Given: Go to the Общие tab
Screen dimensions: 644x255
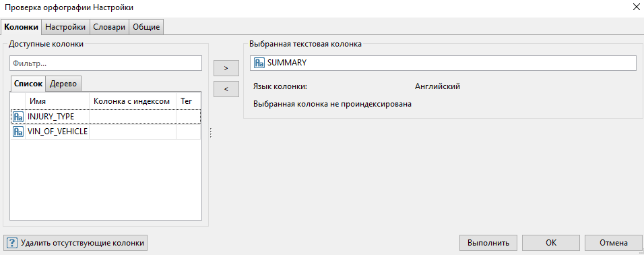Looking at the screenshot, I should tap(146, 27).
